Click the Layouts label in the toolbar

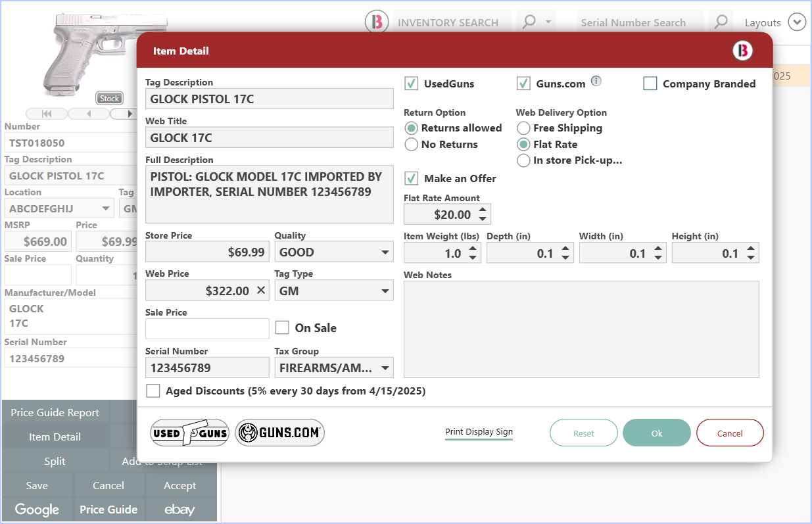pyautogui.click(x=763, y=23)
